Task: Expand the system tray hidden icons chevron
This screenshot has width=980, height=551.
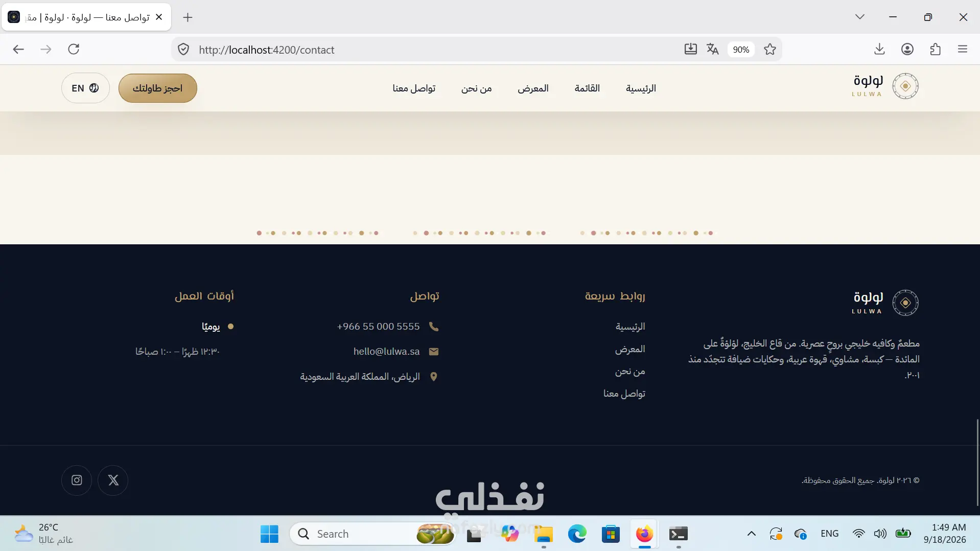Action: pyautogui.click(x=751, y=534)
